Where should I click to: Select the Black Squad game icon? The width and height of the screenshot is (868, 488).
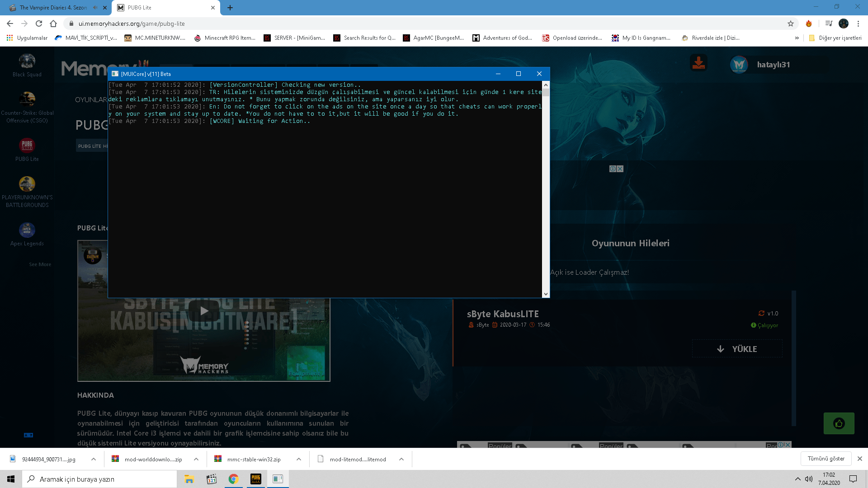coord(27,61)
